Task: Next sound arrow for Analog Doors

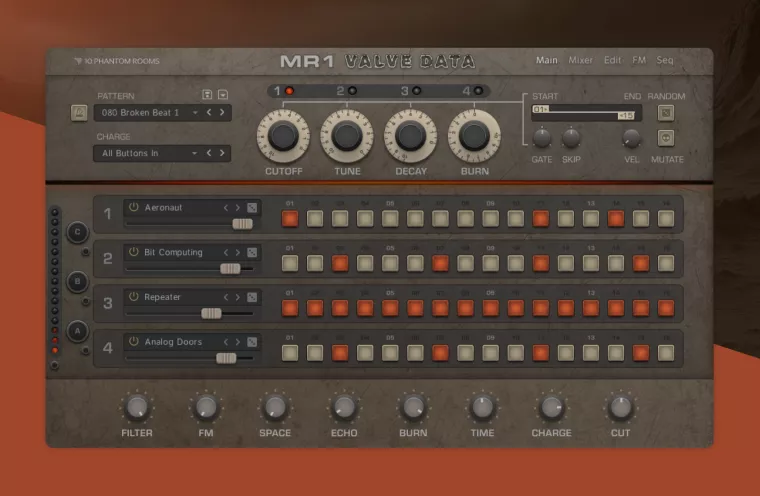Action: (238, 342)
